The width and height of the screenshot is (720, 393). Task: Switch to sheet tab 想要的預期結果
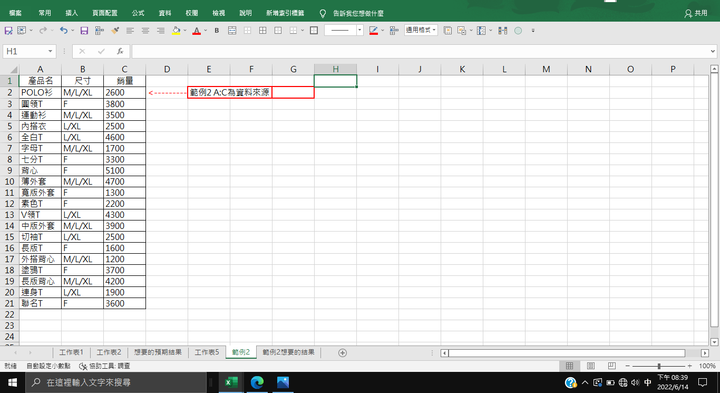158,352
